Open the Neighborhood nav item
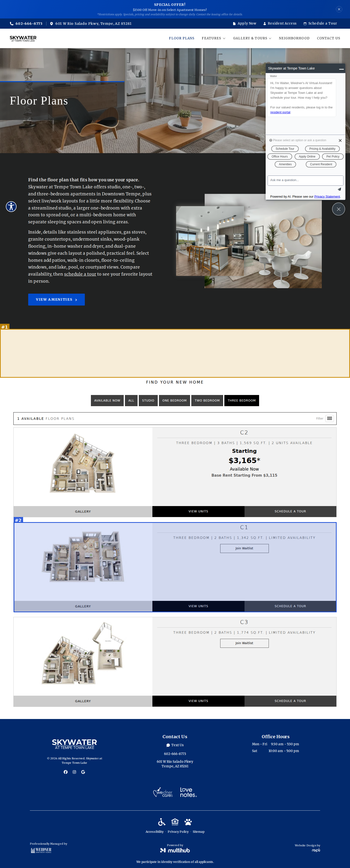This screenshot has height=868, width=350. 294,38
